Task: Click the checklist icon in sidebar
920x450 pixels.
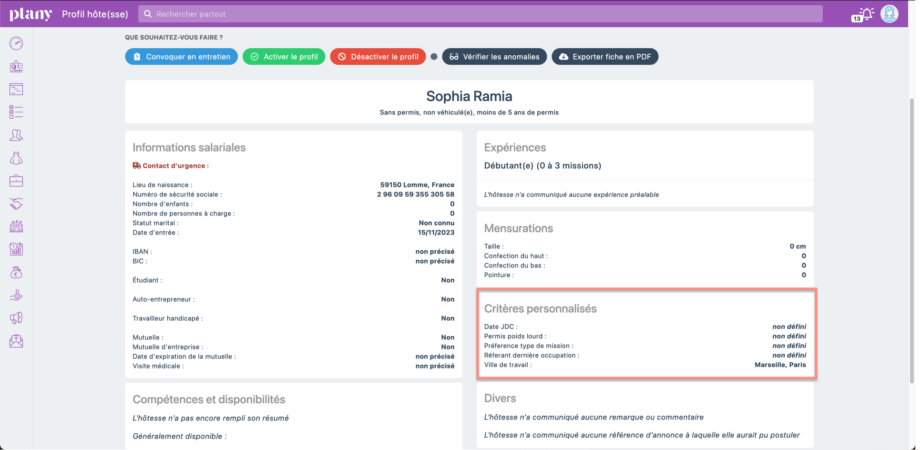Action: [16, 112]
